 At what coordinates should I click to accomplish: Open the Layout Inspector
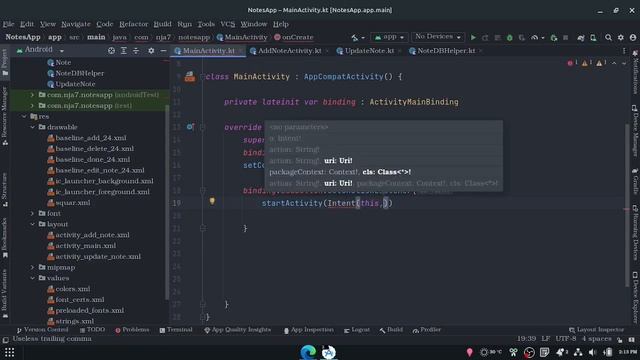point(596,330)
